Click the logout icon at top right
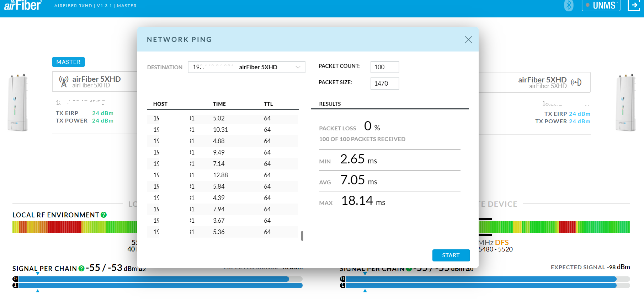 (x=633, y=6)
